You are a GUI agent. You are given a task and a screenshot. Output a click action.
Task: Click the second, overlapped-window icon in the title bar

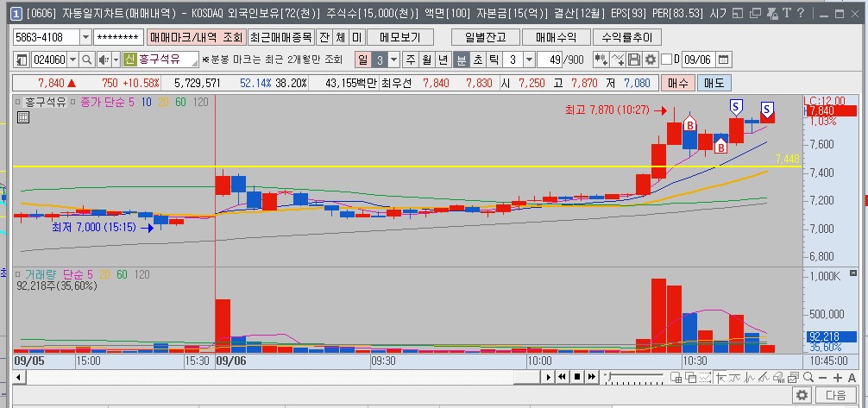tap(755, 13)
